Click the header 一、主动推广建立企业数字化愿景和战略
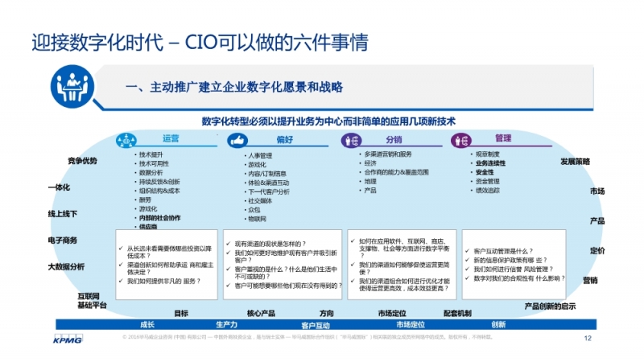This screenshot has height=362, width=644. (x=234, y=87)
